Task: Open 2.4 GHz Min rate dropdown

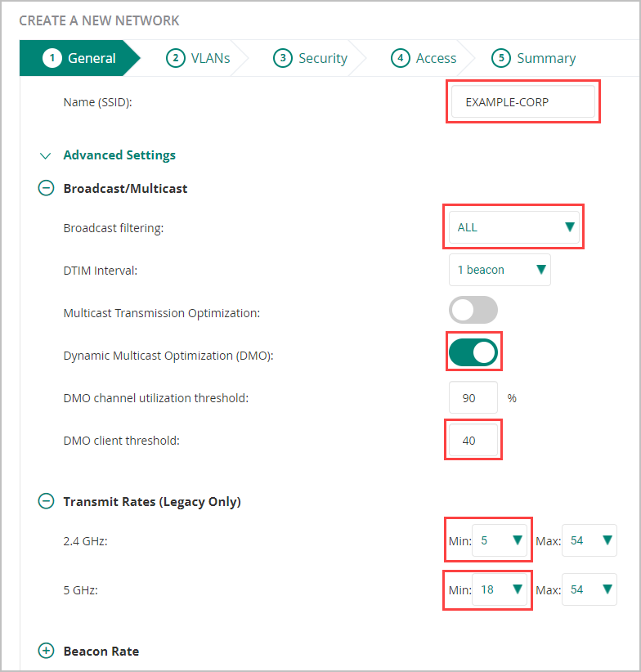Action: point(500,540)
